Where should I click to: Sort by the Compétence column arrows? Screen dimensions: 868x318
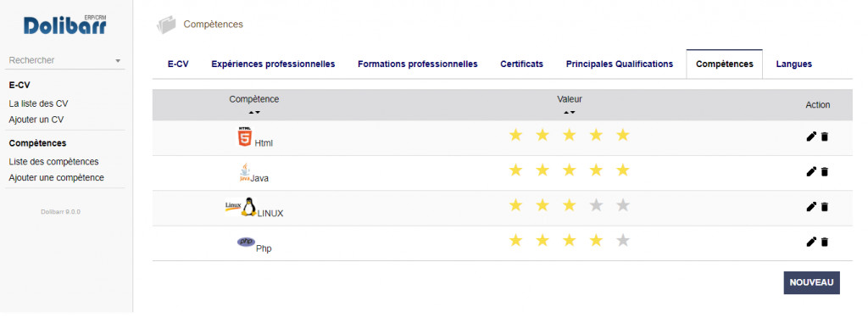coord(254,113)
